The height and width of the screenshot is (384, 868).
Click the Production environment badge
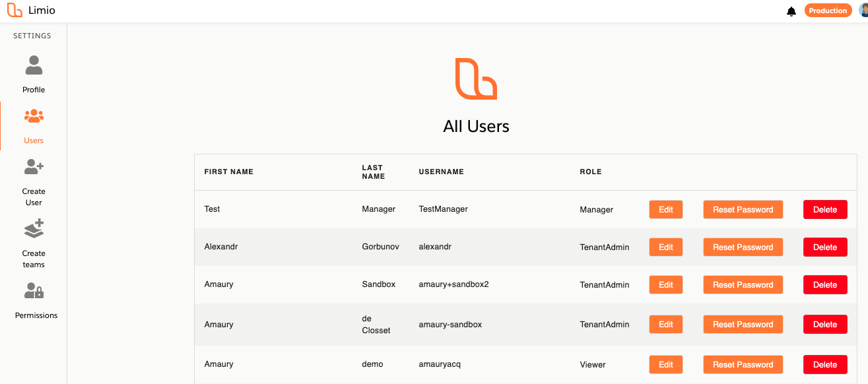(x=828, y=11)
